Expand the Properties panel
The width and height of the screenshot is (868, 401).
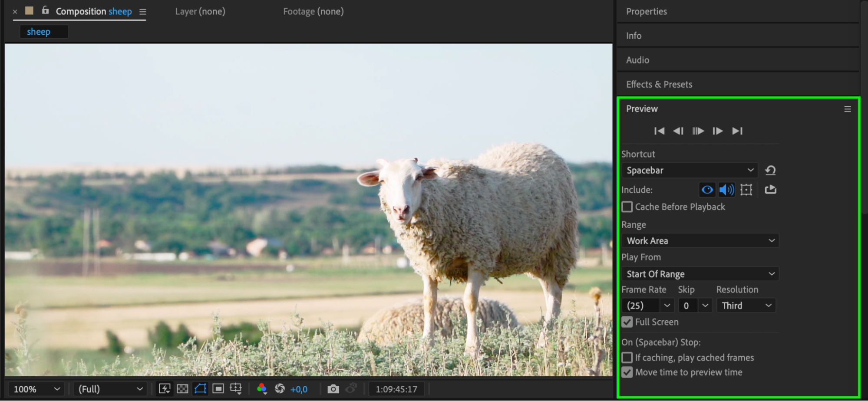647,11
